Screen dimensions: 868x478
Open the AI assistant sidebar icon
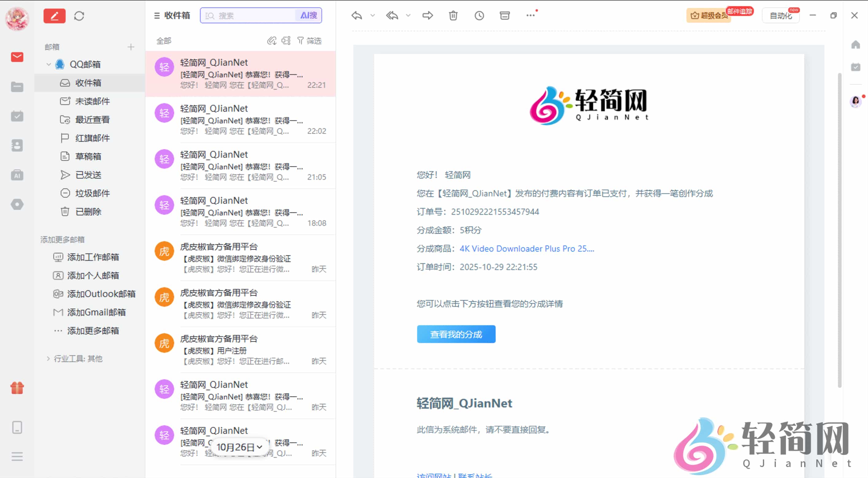17,175
